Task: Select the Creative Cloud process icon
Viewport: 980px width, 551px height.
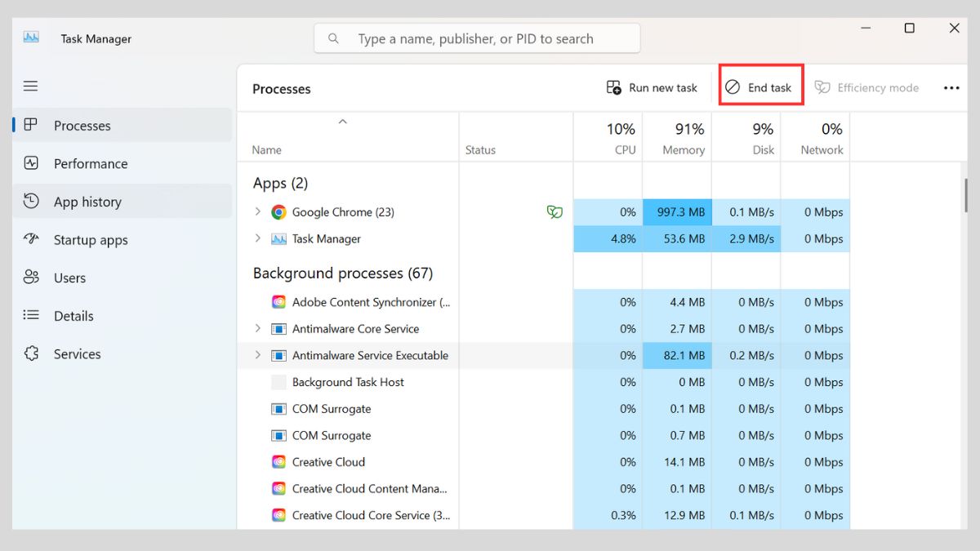Action: [278, 462]
